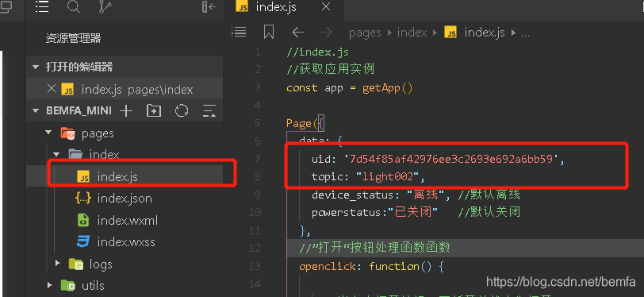Expand the logs folder arrow

[x=57, y=263]
